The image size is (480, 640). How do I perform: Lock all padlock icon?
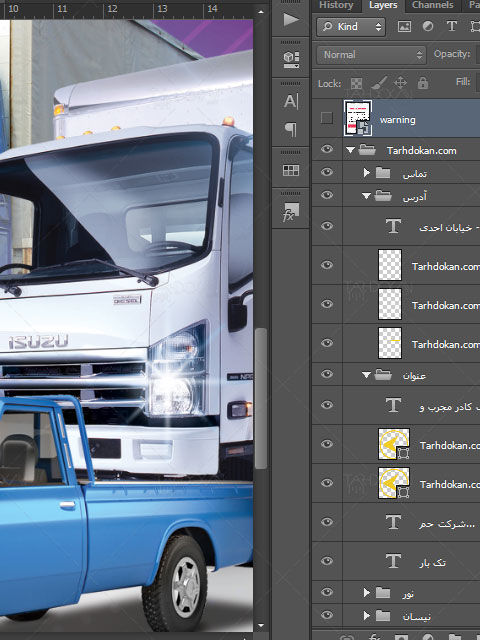click(423, 83)
